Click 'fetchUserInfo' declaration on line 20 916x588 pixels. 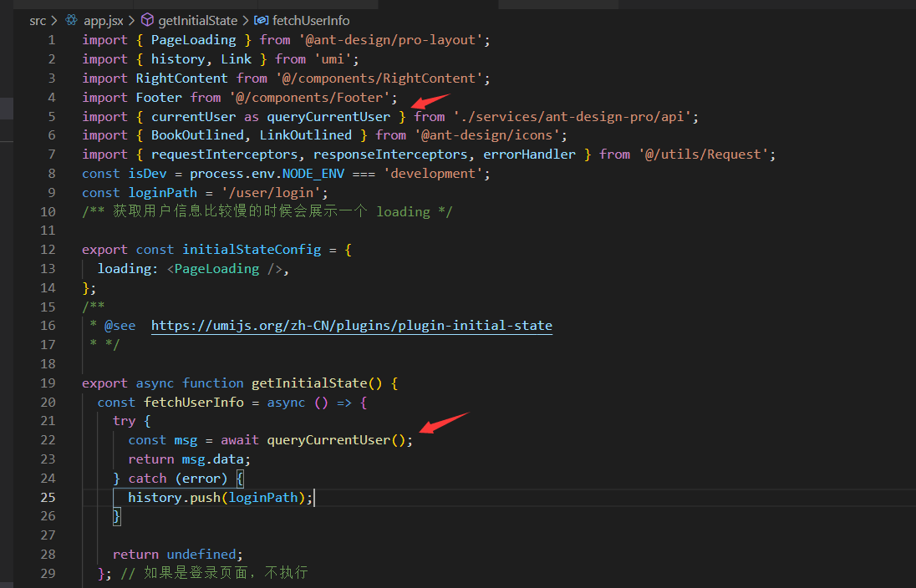pyautogui.click(x=193, y=403)
